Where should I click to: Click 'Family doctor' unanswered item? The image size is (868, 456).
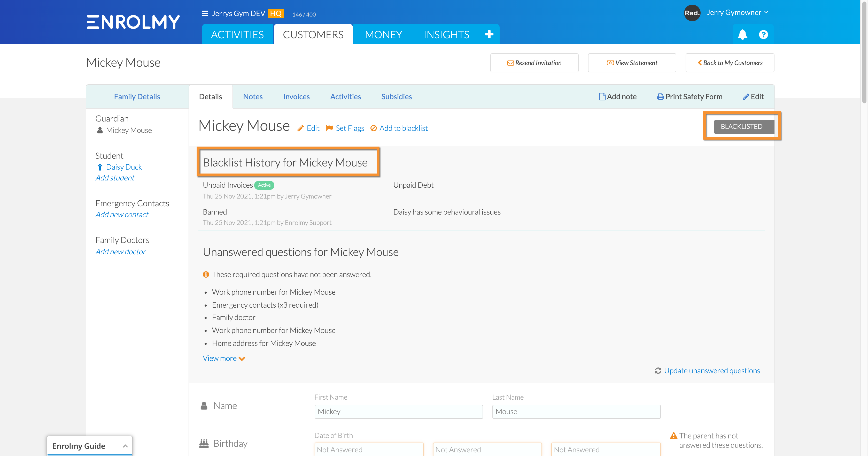(234, 317)
